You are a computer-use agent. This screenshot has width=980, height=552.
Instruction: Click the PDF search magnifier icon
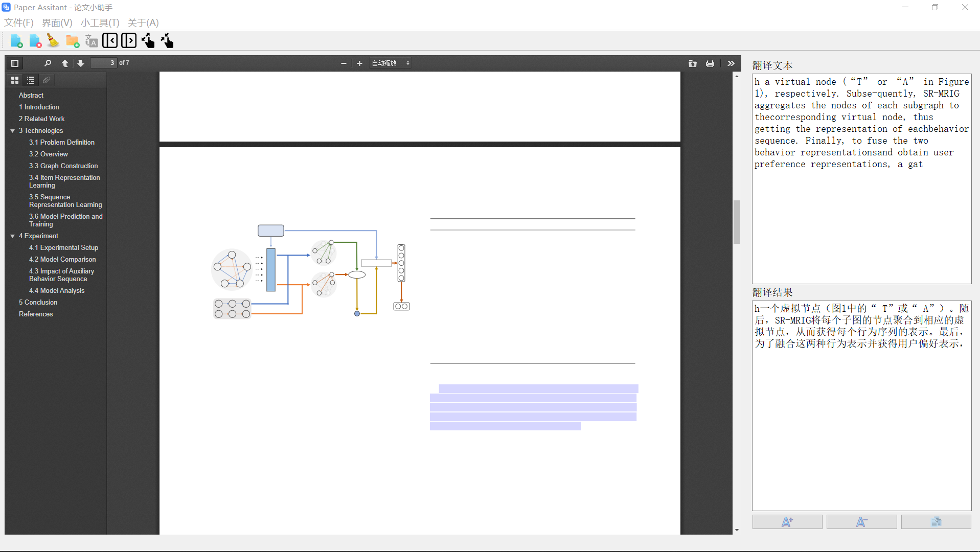coord(48,63)
